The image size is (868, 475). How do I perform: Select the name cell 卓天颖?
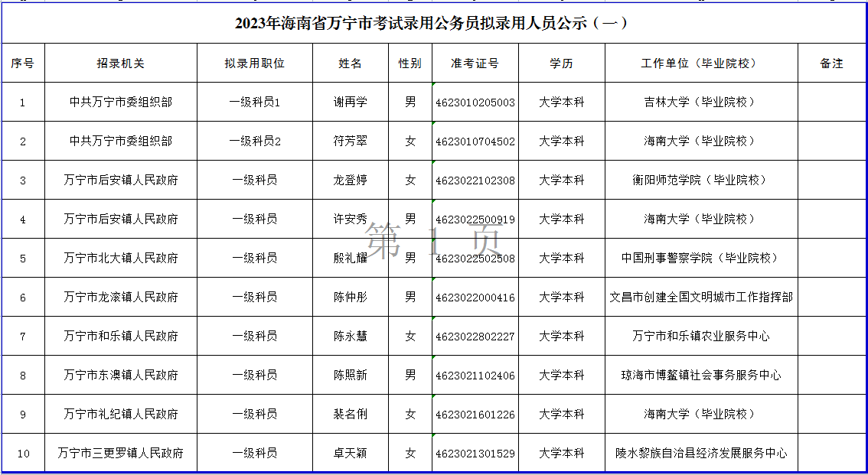[351, 454]
